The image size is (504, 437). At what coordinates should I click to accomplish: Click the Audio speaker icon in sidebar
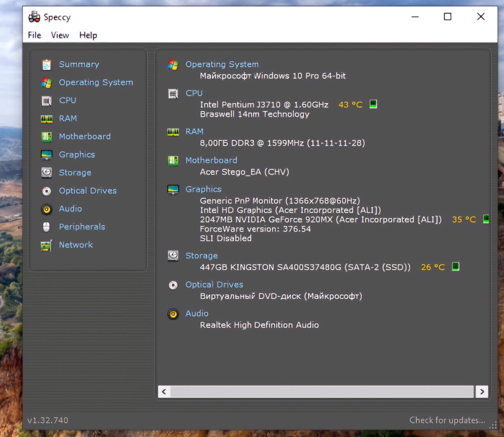pyautogui.click(x=46, y=209)
